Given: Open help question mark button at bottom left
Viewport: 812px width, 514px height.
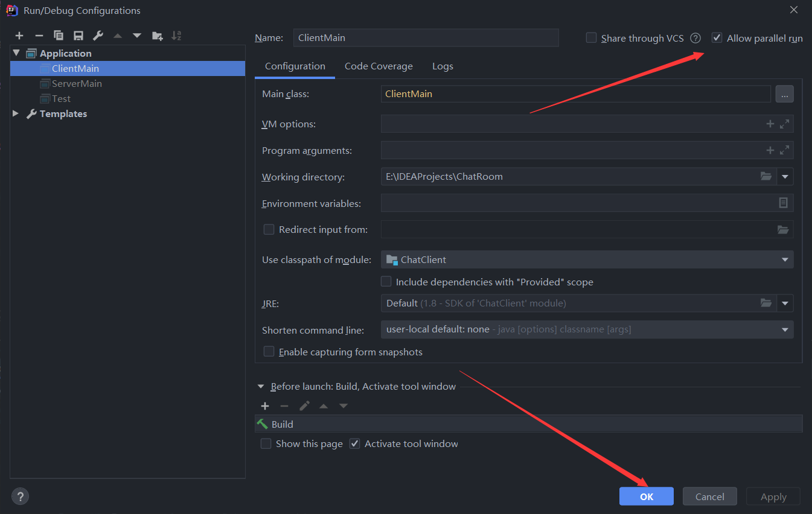Looking at the screenshot, I should click(x=20, y=497).
